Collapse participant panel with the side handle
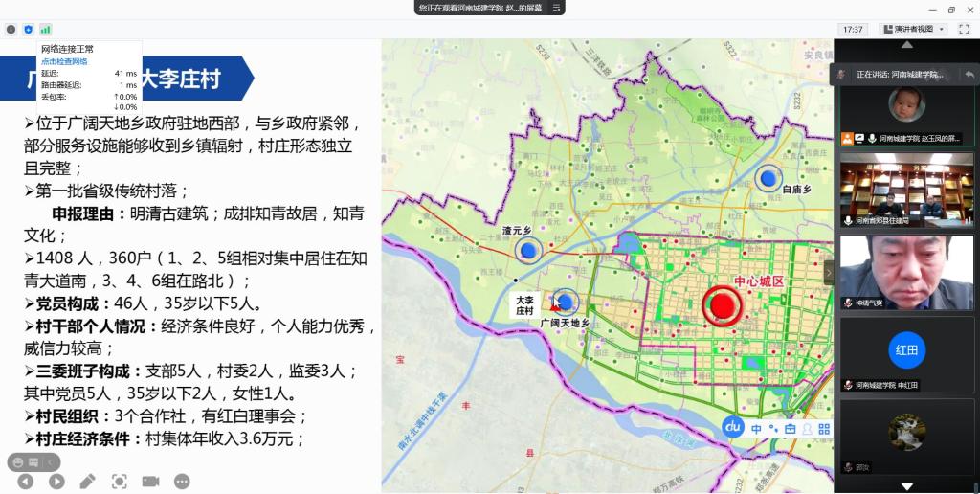This screenshot has height=494, width=980. tap(829, 273)
